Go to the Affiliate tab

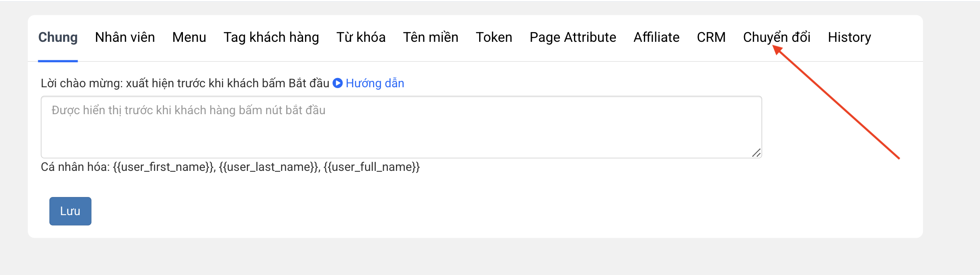656,37
